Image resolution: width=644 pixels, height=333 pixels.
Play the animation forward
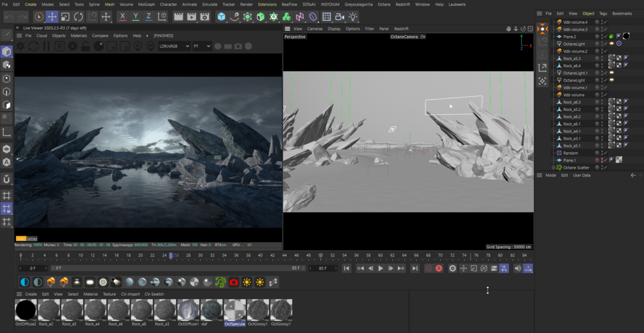pyautogui.click(x=381, y=268)
